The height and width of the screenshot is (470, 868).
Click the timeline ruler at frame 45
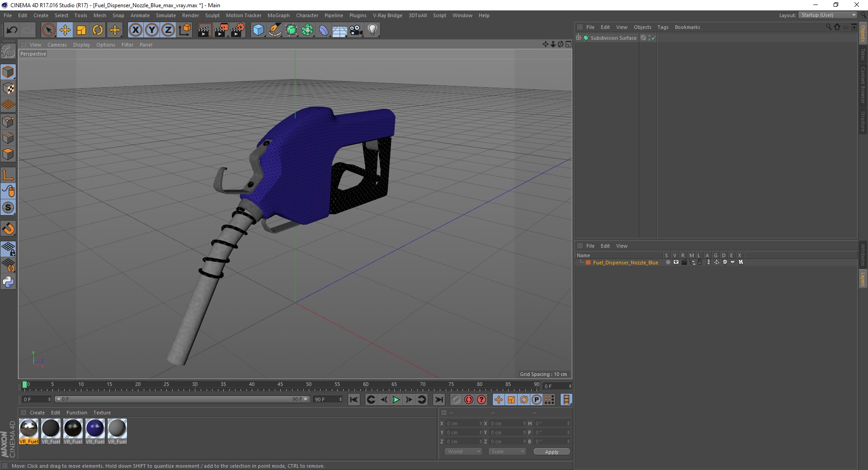pos(280,385)
